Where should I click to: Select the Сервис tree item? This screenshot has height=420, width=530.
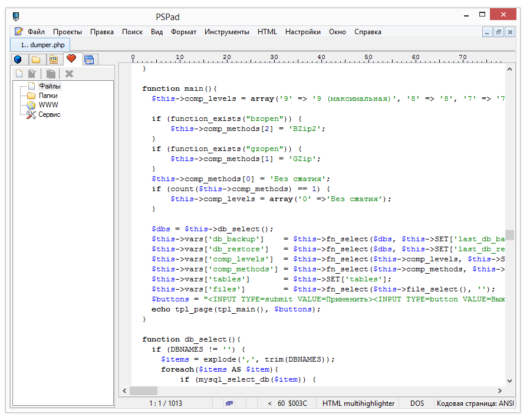pos(50,114)
